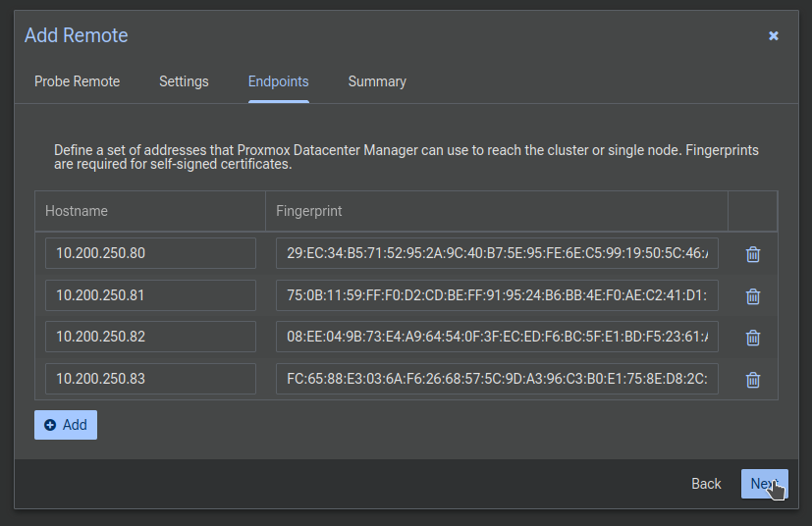812x526 pixels.
Task: Close the Add Remote dialog
Action: coord(773,36)
